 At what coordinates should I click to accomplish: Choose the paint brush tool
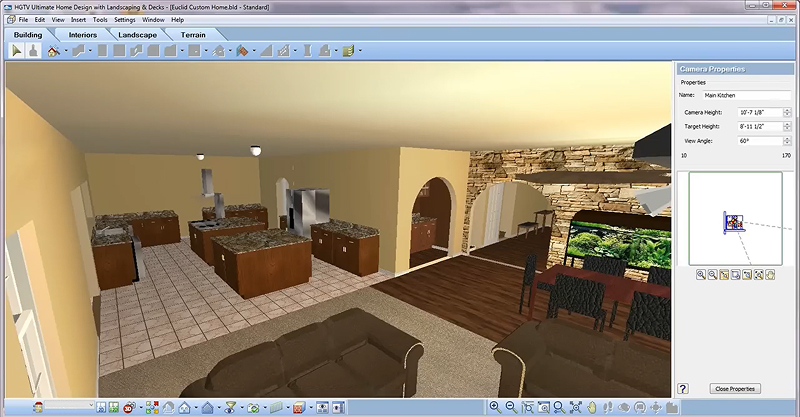click(x=33, y=51)
